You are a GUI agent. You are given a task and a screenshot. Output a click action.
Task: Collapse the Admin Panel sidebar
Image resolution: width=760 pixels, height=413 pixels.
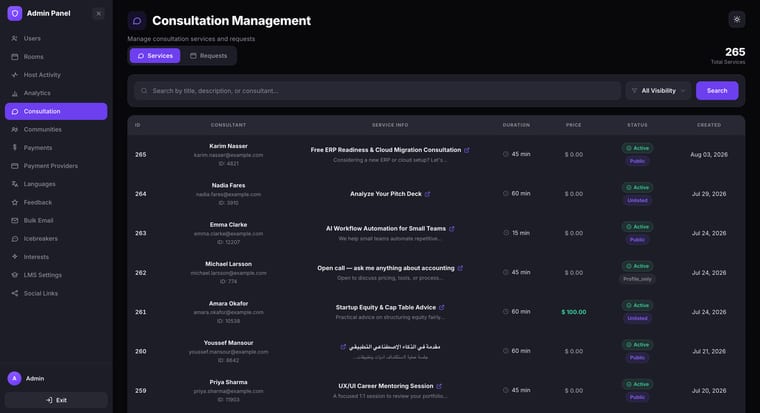98,14
